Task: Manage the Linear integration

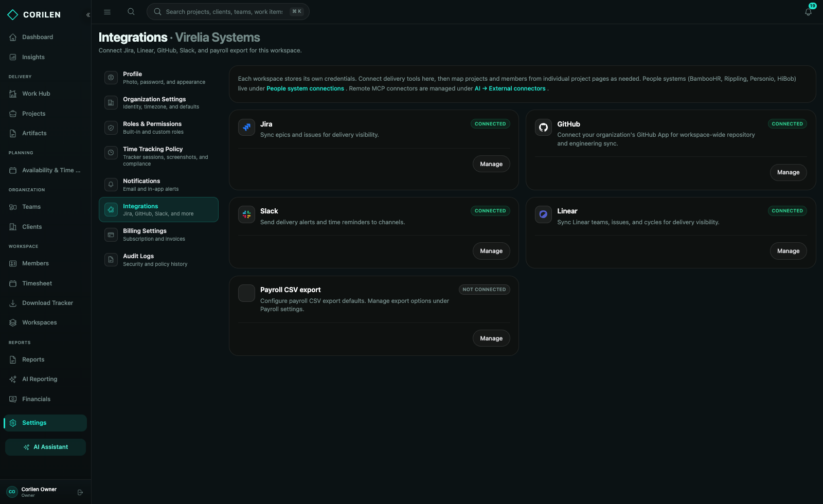Action: pyautogui.click(x=788, y=251)
